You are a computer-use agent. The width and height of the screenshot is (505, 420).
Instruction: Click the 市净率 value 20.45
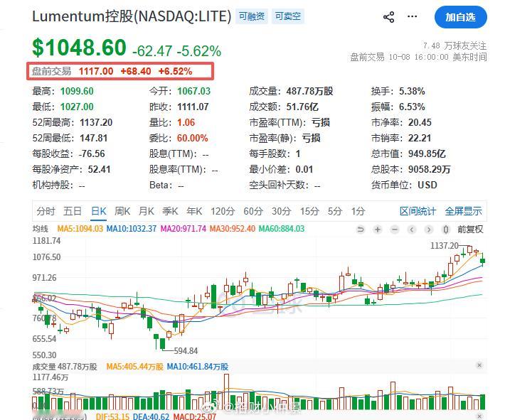(420, 122)
